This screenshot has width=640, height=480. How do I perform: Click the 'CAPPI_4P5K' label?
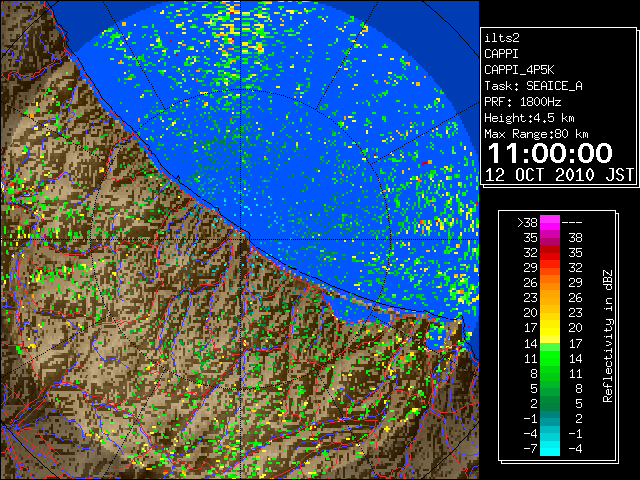point(519,70)
